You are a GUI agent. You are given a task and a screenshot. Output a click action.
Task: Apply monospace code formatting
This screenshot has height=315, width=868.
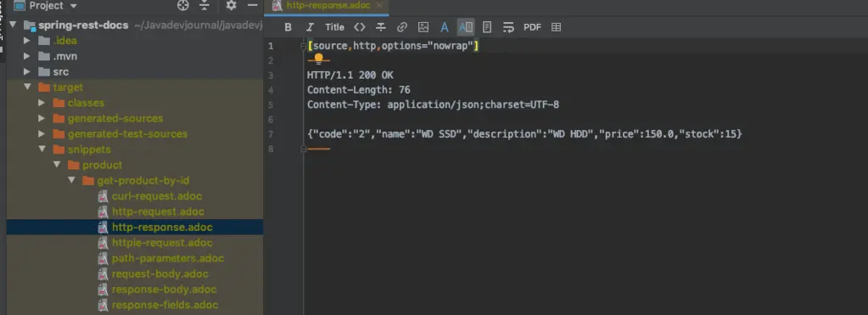[x=359, y=27]
